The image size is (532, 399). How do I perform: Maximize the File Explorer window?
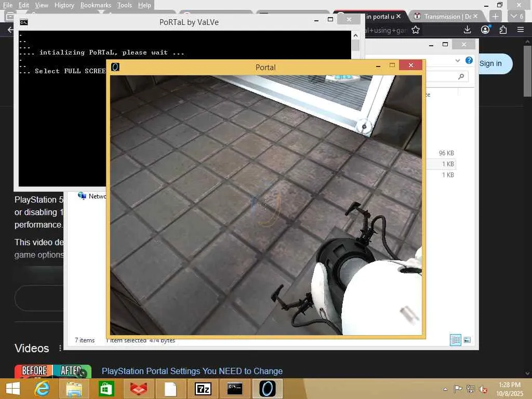(x=445, y=45)
